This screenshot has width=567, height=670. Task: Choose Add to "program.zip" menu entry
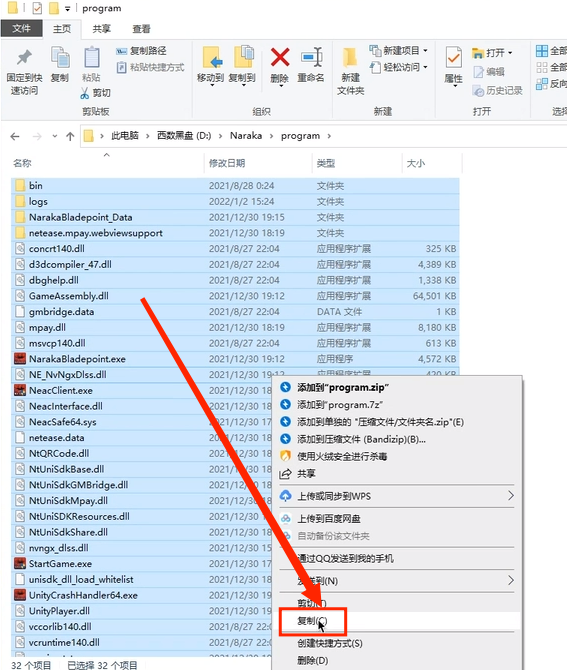(x=343, y=388)
